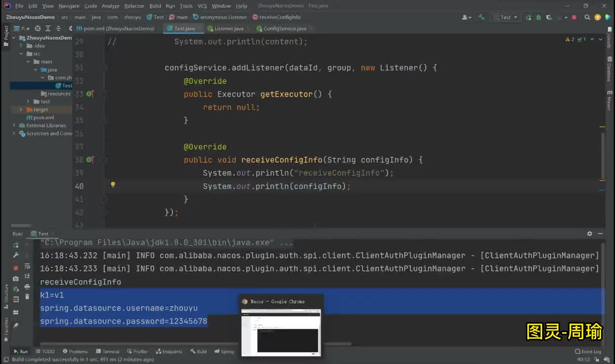The width and height of the screenshot is (615, 364).
Task: Click wrench settings icon in Run panel
Action: [16, 255]
